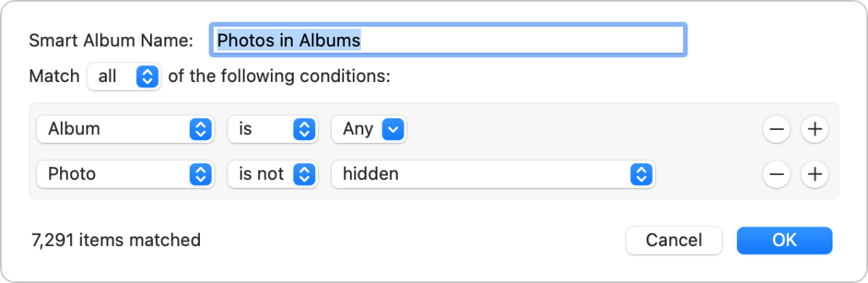Change the 'is' operator in Album row
The height and width of the screenshot is (283, 868).
tap(273, 129)
